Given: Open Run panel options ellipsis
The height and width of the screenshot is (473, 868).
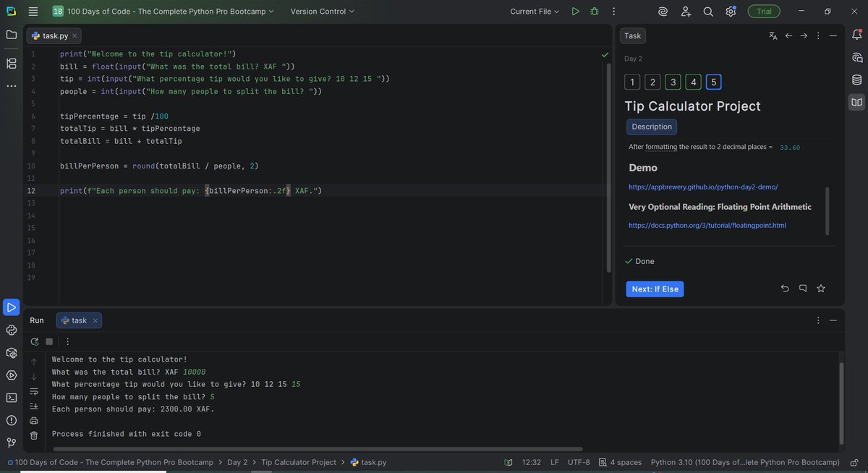Looking at the screenshot, I should (x=818, y=320).
